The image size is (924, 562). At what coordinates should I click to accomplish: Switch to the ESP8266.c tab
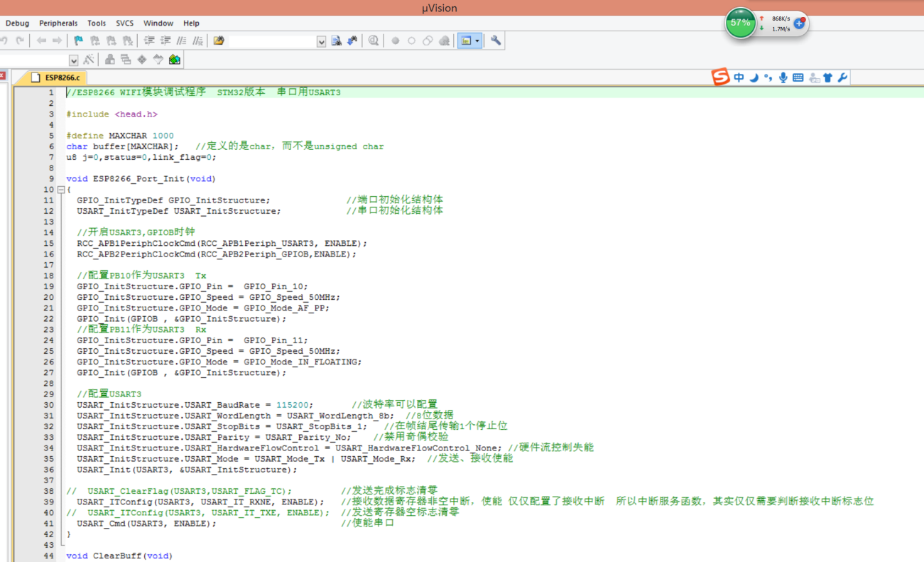click(x=62, y=77)
